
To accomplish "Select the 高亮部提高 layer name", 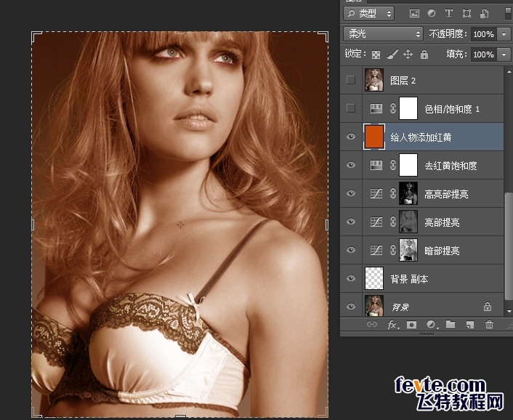I will pyautogui.click(x=446, y=194).
